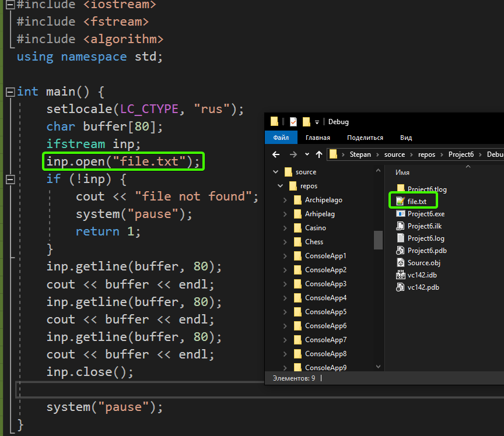Open Quick Access Toolbar customize dropdown

click(x=317, y=122)
